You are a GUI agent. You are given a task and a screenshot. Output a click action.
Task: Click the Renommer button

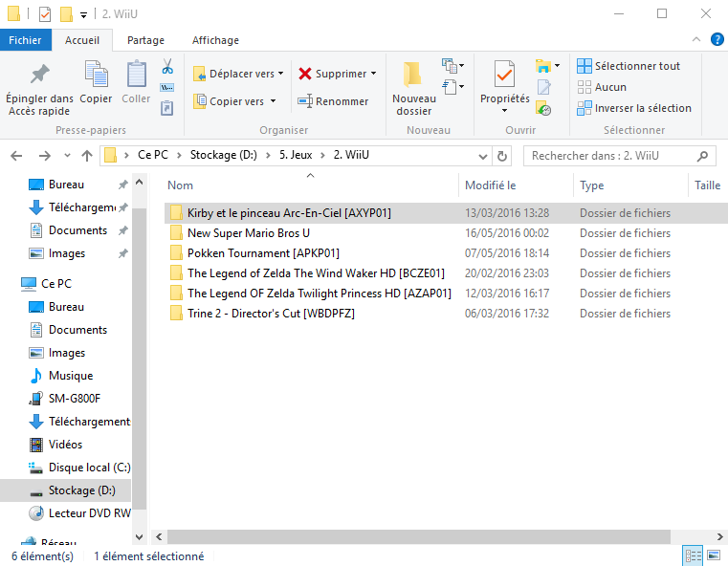333,101
